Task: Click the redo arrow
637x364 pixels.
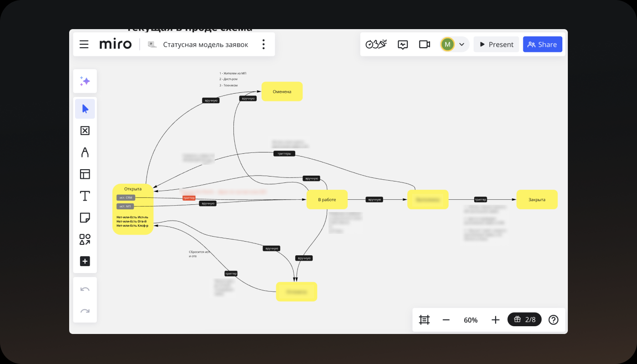Action: 85,311
